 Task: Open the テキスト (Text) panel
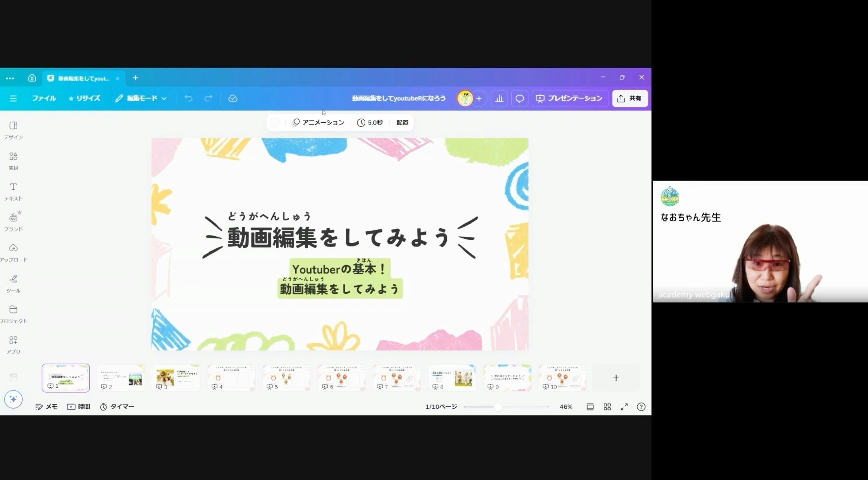pos(13,191)
